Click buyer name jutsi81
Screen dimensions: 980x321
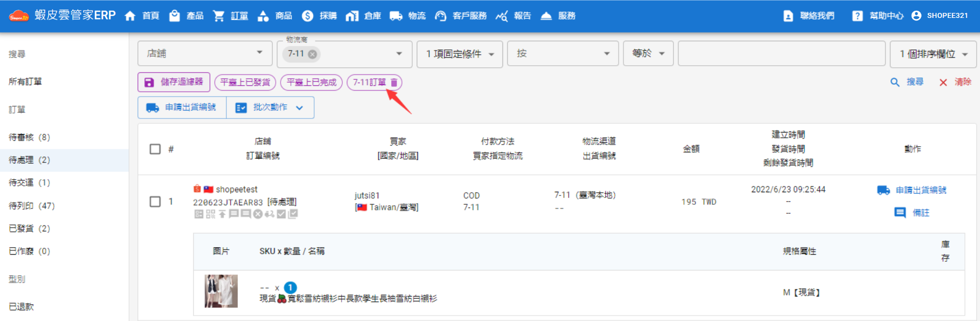click(x=367, y=196)
